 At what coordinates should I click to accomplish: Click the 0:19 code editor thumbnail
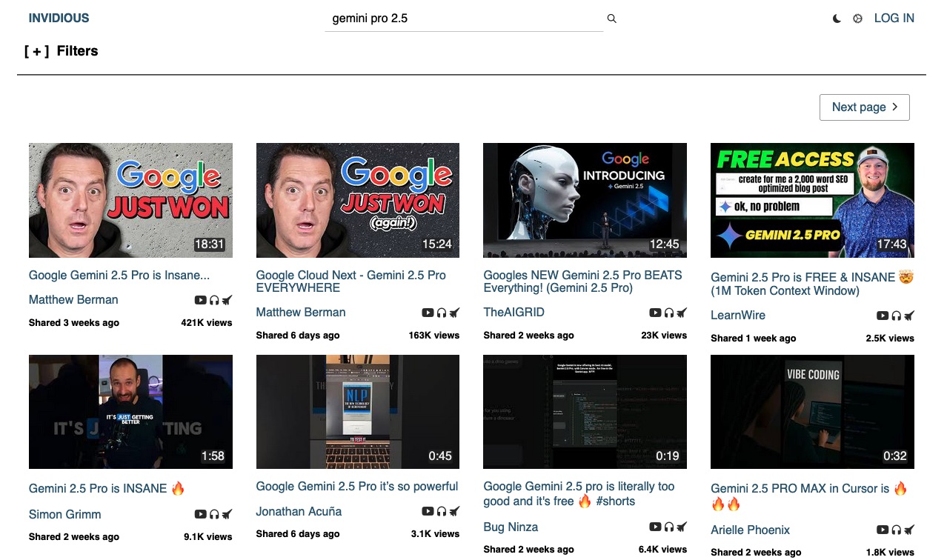pos(585,412)
